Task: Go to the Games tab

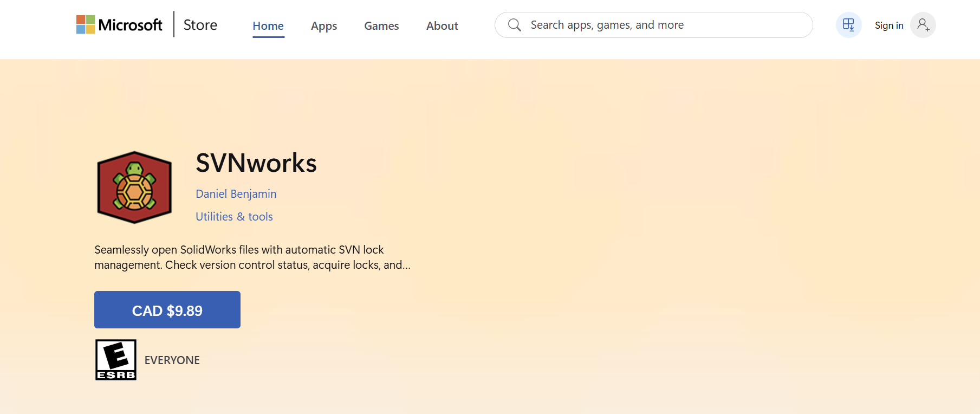Action: click(x=381, y=26)
